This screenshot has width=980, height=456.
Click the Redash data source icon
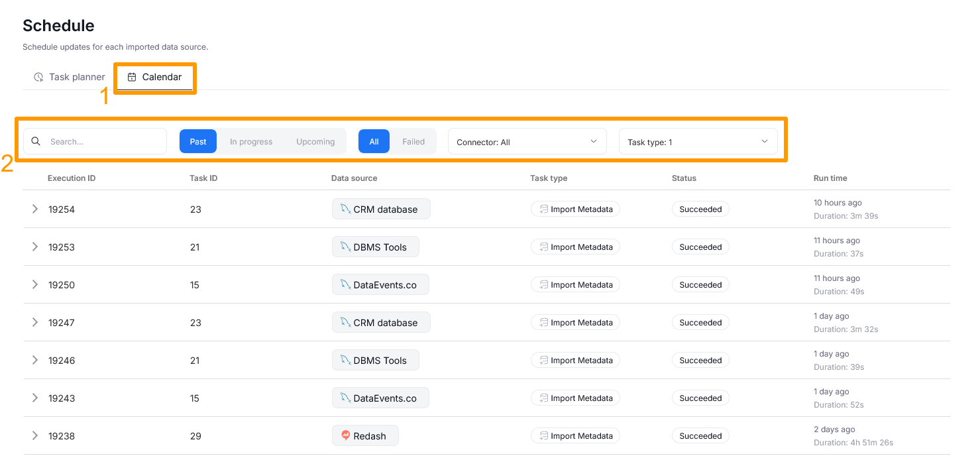[345, 435]
